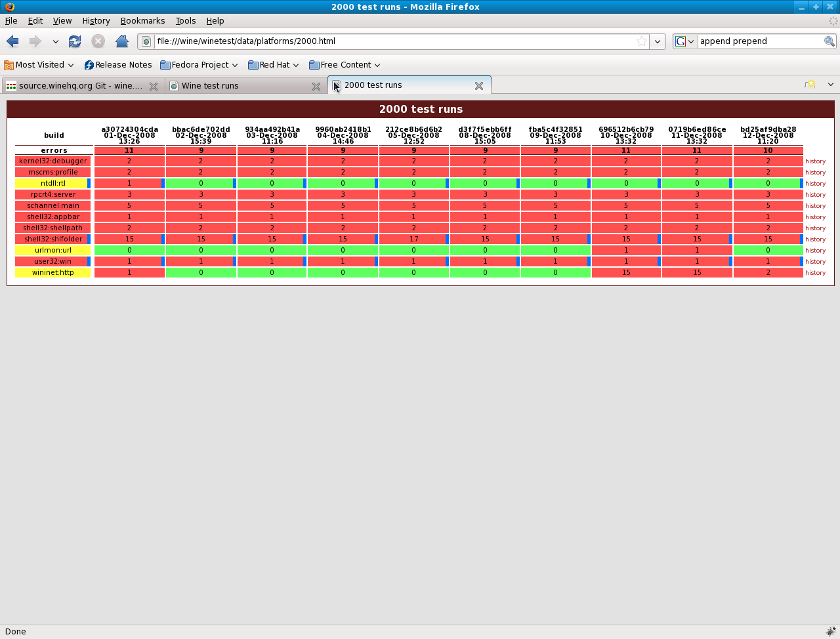
Task: Click the green urlmon:url cell under bd25af9dba28
Action: (767, 251)
